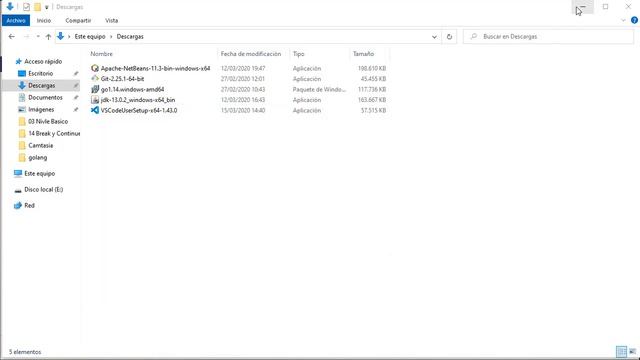Click Descargas in address breadcrumb
This screenshot has width=640, height=360.
(x=130, y=37)
